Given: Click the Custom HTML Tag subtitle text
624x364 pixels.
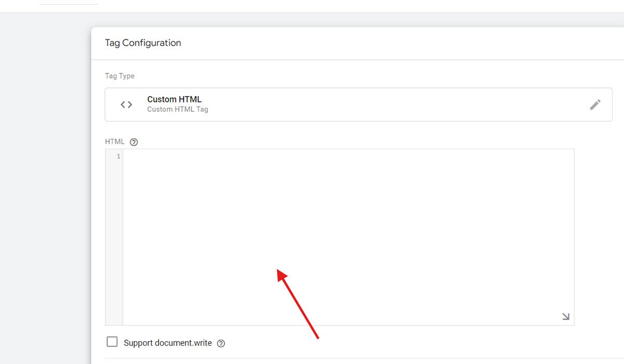Looking at the screenshot, I should click(x=178, y=109).
